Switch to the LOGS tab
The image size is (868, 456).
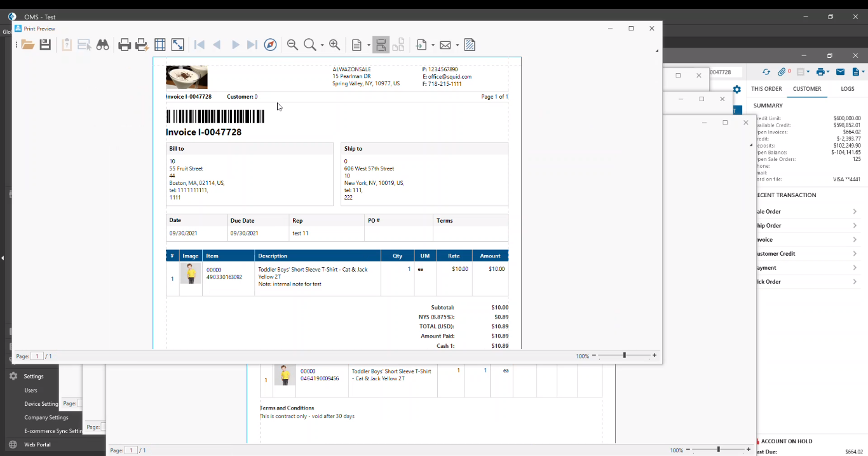pyautogui.click(x=848, y=89)
